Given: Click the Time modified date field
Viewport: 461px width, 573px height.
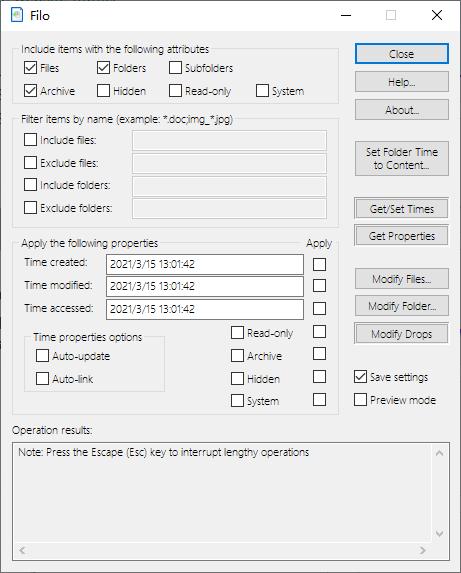Looking at the screenshot, I should click(205, 286).
